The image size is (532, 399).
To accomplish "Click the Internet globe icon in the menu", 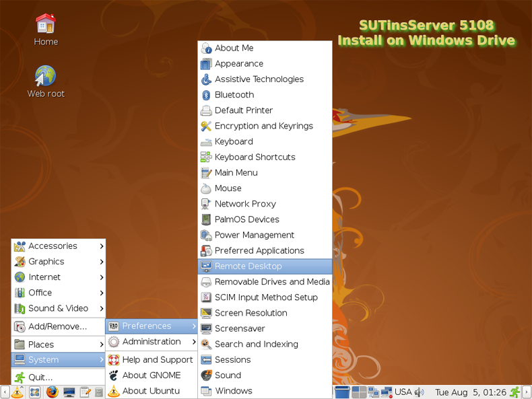I will pos(20,277).
